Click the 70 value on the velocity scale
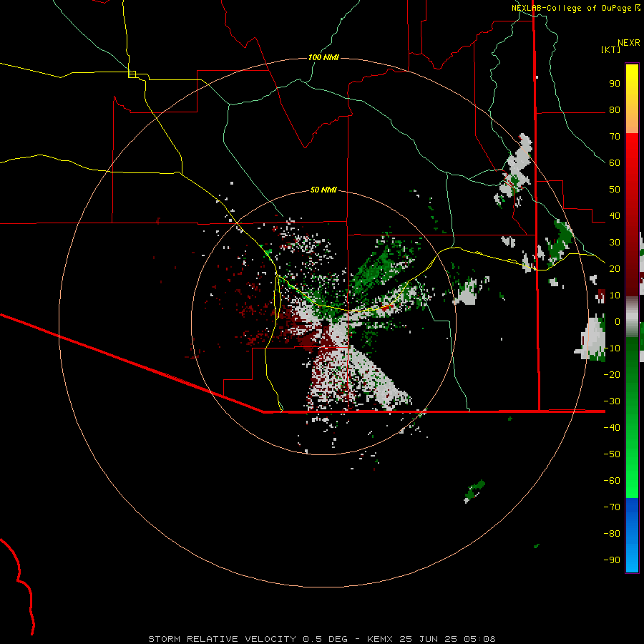 [x=615, y=137]
